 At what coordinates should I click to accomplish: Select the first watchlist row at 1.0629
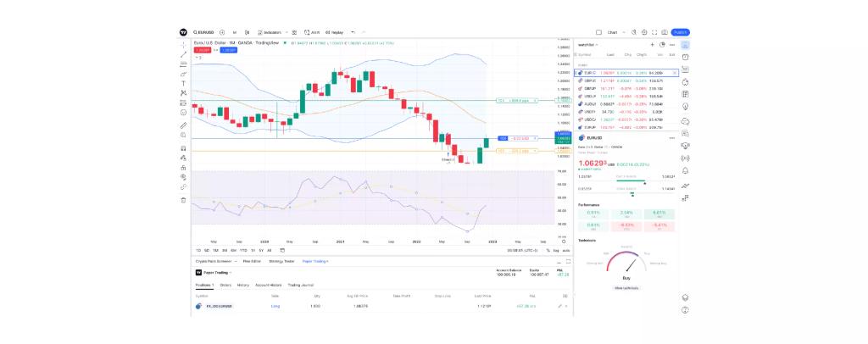pos(626,73)
